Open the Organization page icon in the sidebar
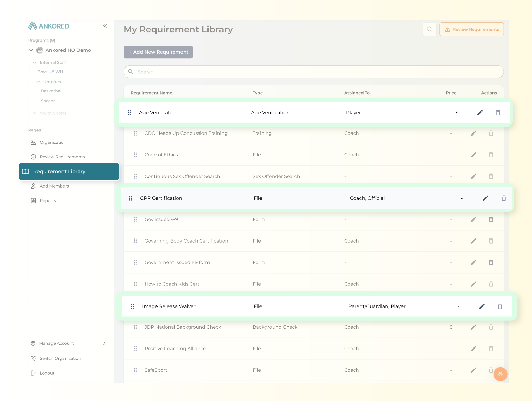The image size is (532, 401). (33, 142)
